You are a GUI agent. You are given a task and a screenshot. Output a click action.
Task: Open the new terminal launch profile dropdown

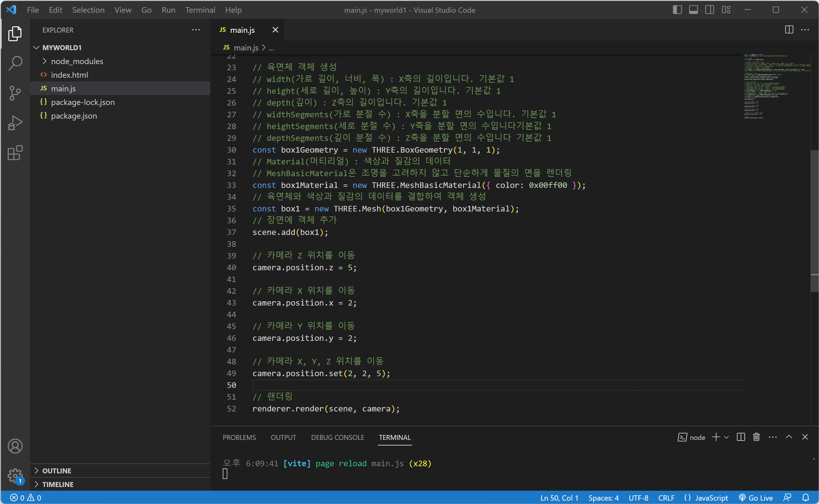[x=727, y=437]
